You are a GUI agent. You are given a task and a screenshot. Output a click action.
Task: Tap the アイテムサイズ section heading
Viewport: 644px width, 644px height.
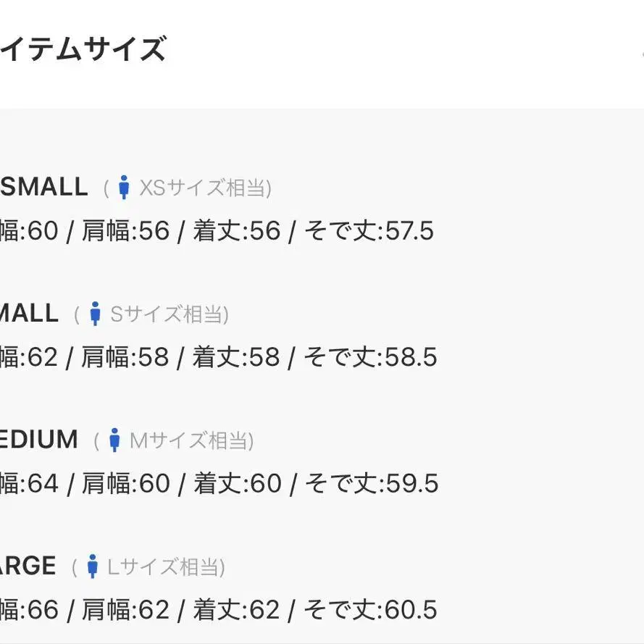[x=82, y=49]
